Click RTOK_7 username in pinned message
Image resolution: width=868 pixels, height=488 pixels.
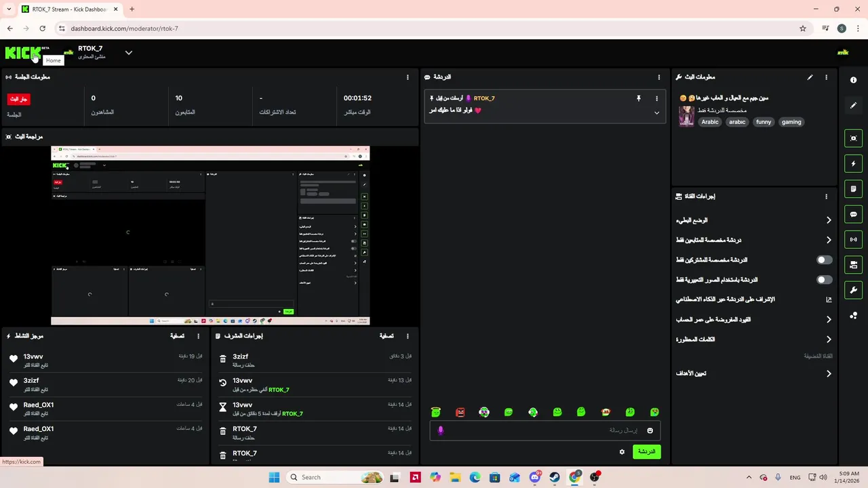click(484, 98)
